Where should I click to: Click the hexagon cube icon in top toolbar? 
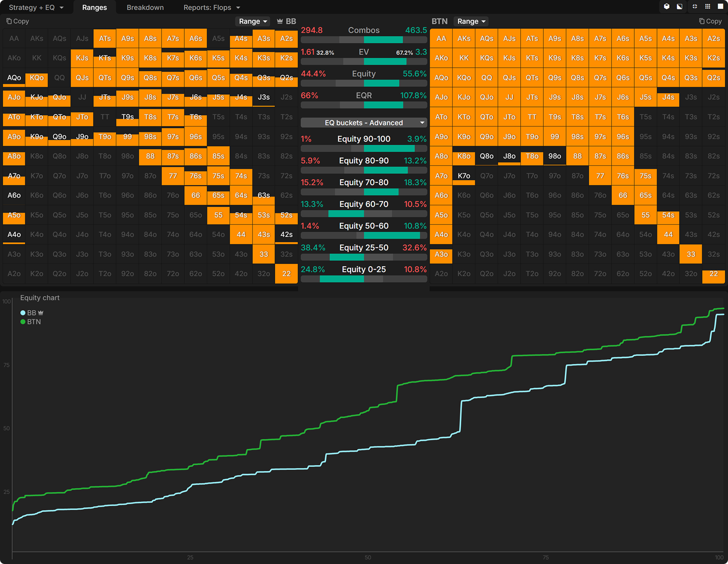[667, 6]
